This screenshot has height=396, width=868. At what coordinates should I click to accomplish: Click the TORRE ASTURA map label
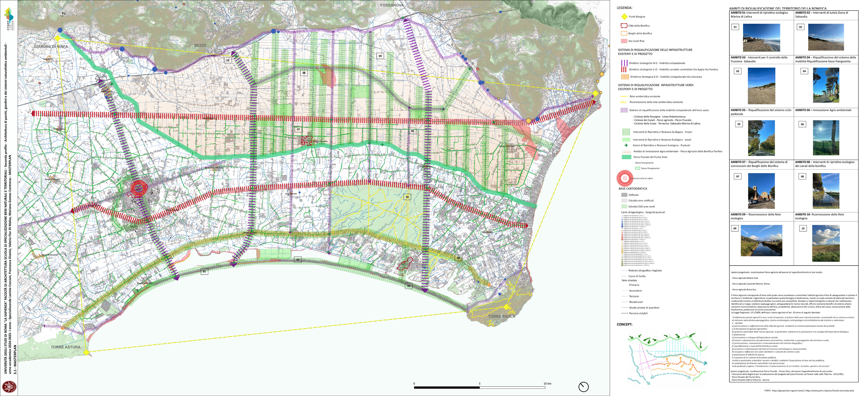pyautogui.click(x=66, y=347)
